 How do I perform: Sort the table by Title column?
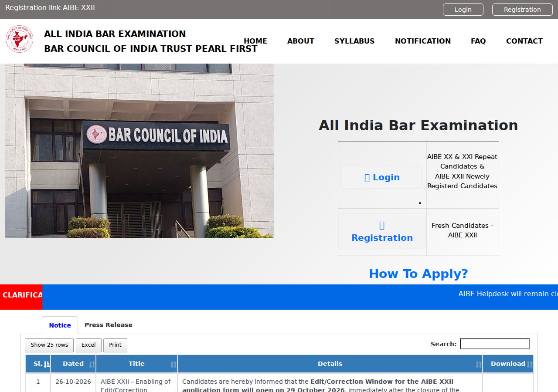(x=136, y=364)
